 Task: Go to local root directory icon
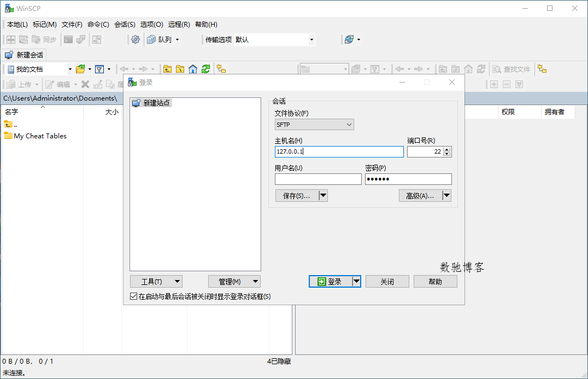pos(180,69)
